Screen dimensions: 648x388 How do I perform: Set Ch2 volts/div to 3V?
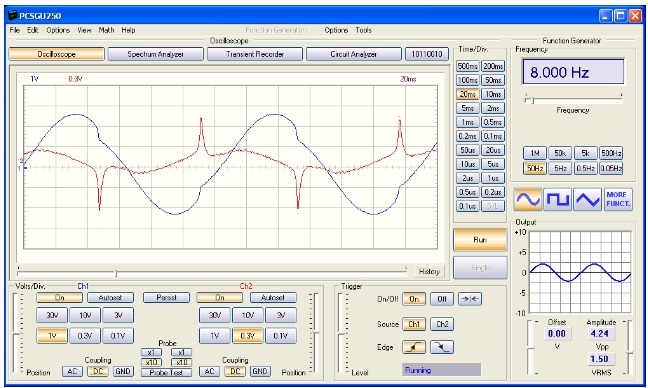click(x=281, y=315)
